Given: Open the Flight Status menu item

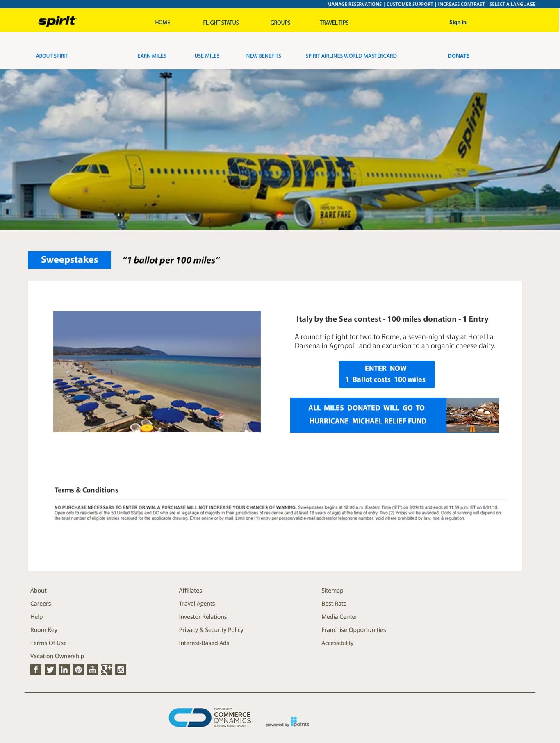Looking at the screenshot, I should pyautogui.click(x=221, y=23).
